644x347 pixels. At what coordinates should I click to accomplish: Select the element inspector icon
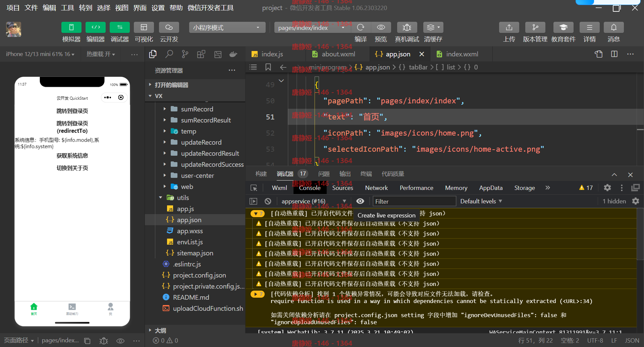[x=254, y=188]
